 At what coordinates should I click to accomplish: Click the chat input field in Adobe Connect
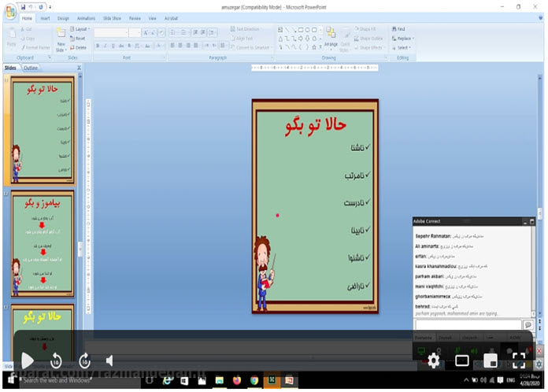pos(468,325)
